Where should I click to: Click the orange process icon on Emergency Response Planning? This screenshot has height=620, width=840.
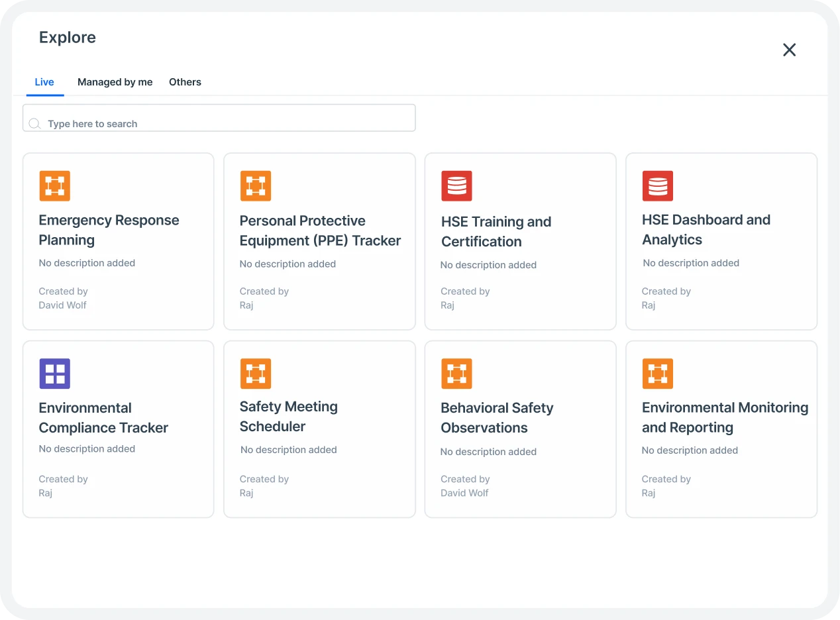[54, 186]
